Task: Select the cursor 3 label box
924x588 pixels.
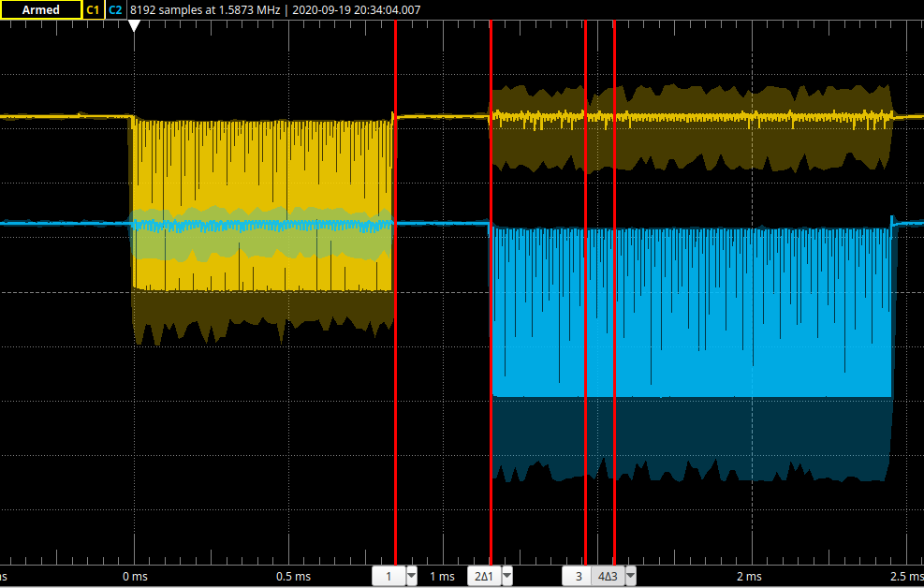Action: (578, 576)
